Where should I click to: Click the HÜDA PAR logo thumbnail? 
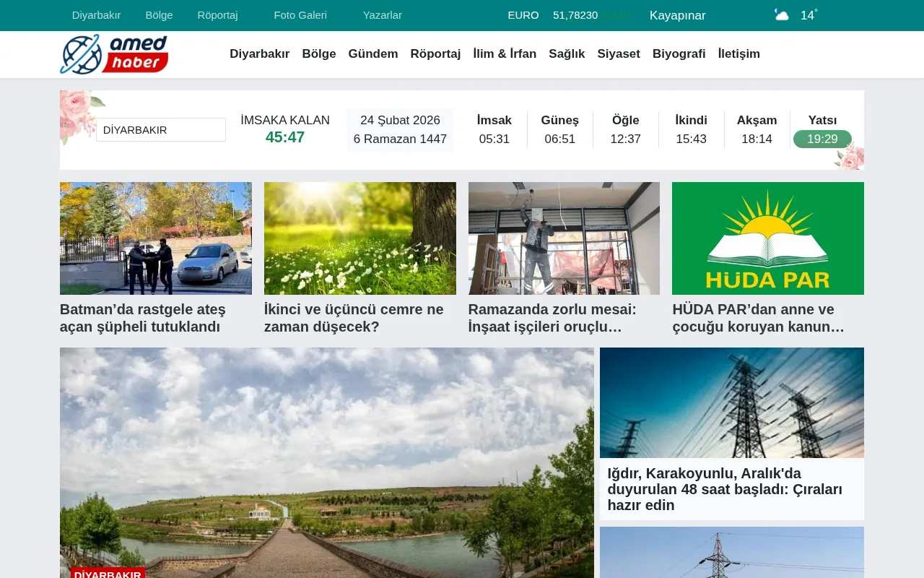click(767, 238)
